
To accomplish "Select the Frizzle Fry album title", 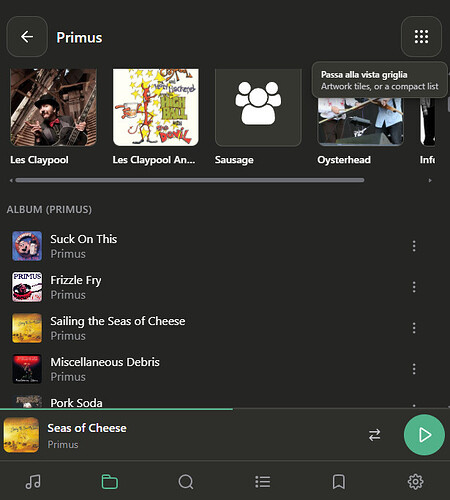I will pyautogui.click(x=76, y=280).
